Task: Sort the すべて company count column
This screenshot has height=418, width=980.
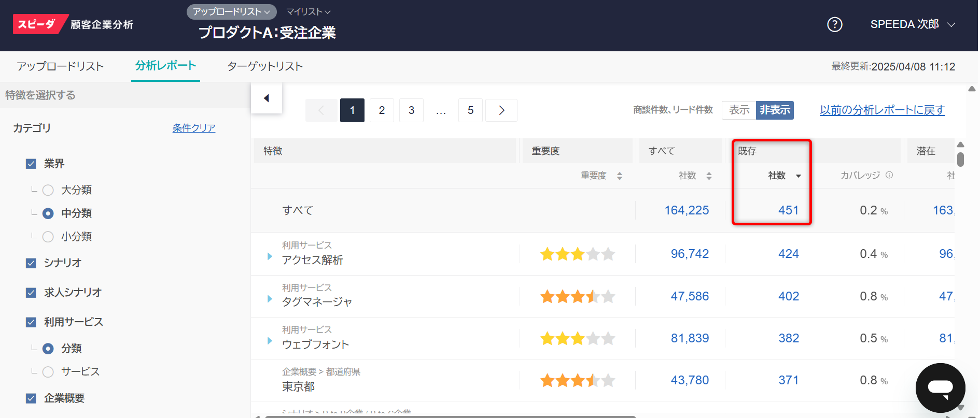Action: [x=709, y=176]
